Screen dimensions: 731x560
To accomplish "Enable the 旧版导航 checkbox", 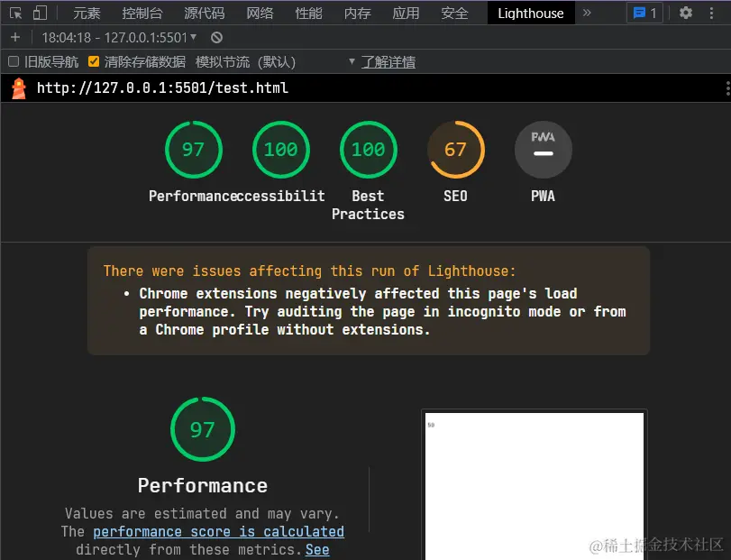I will click(x=14, y=61).
